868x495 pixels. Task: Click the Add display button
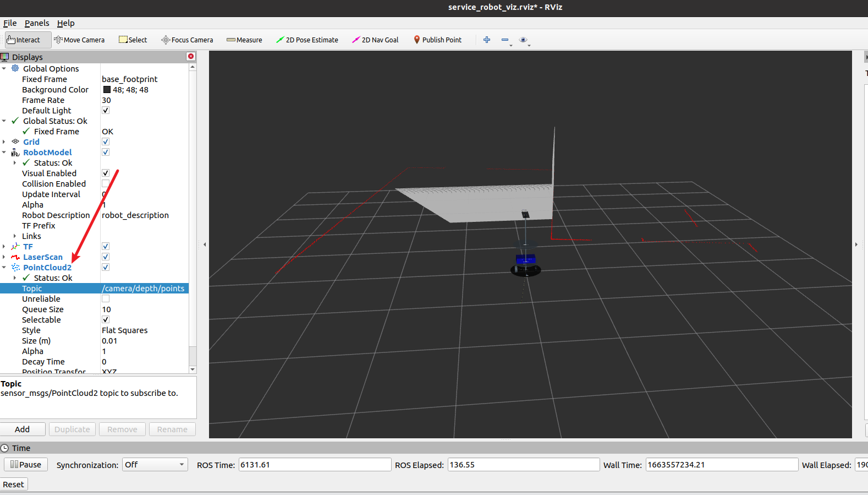click(23, 429)
